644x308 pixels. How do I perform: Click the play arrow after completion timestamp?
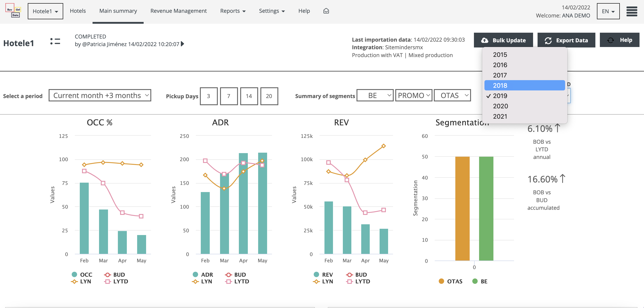[183, 44]
